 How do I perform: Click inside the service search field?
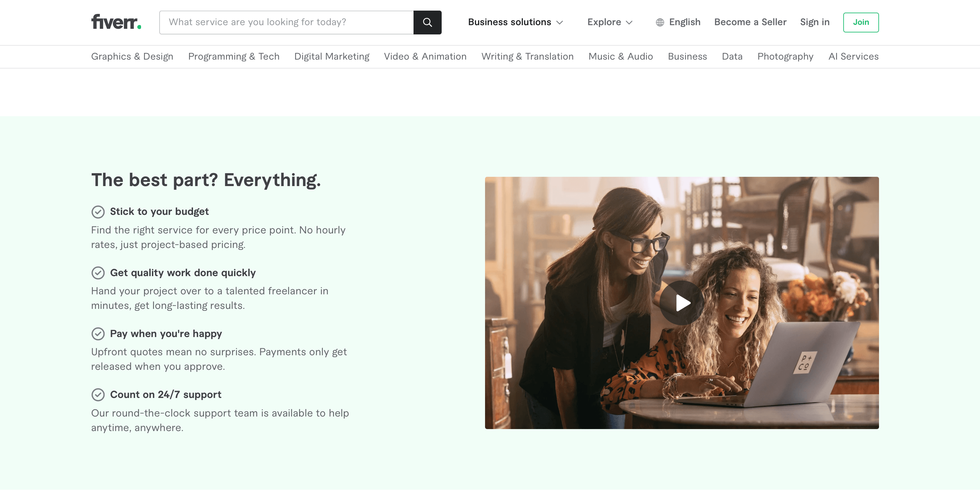(x=285, y=22)
